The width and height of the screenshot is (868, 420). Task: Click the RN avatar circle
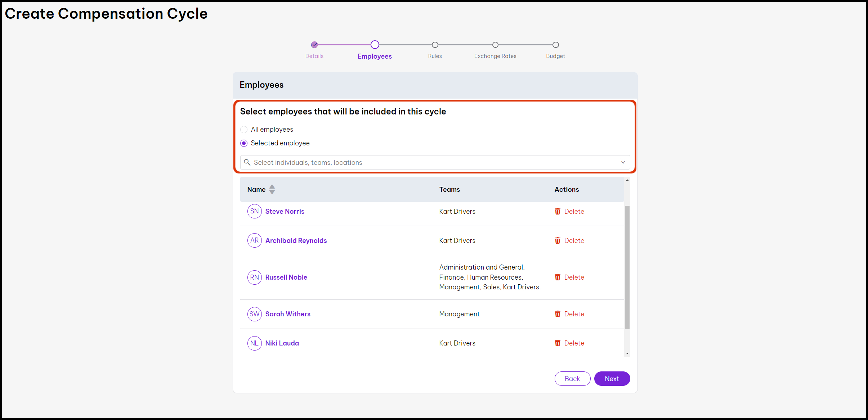pos(254,277)
